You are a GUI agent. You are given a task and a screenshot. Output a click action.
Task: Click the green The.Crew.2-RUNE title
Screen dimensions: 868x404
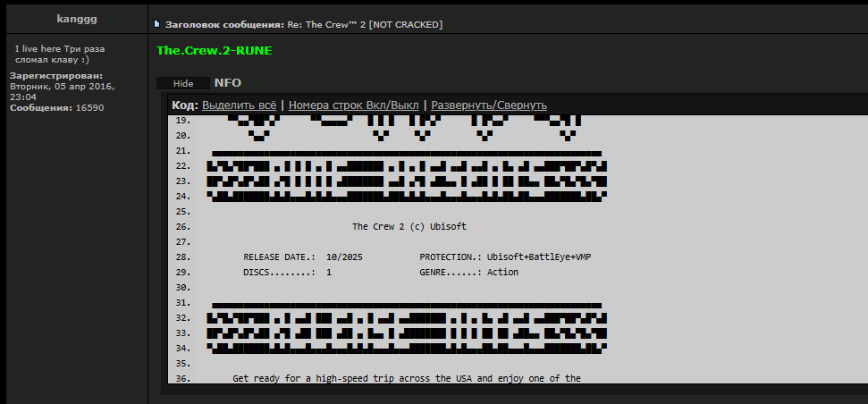215,51
